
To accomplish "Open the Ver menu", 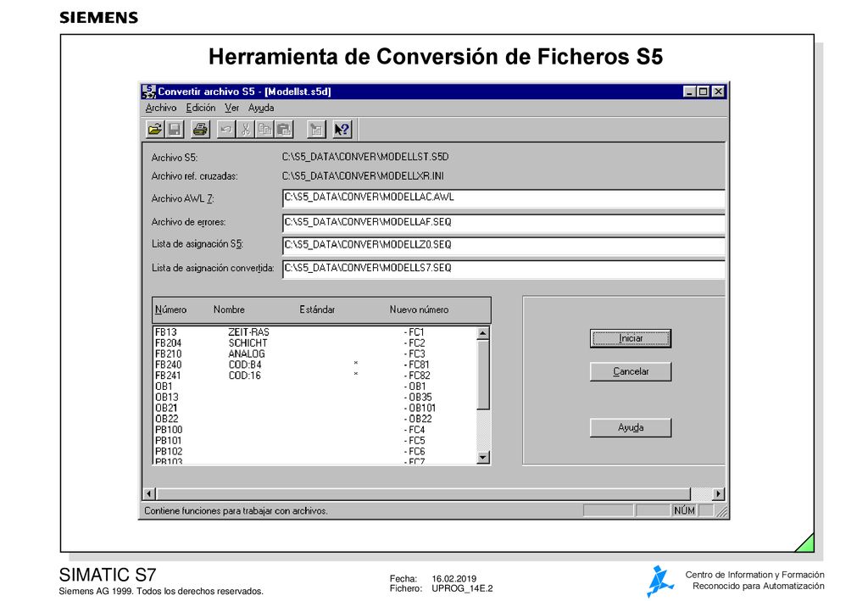I will coord(232,108).
